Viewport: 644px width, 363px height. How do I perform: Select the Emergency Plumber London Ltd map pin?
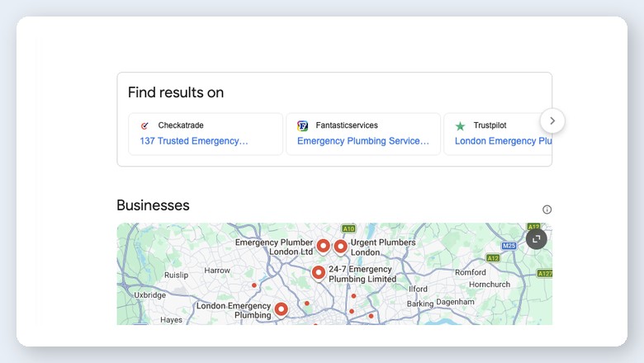[323, 247]
